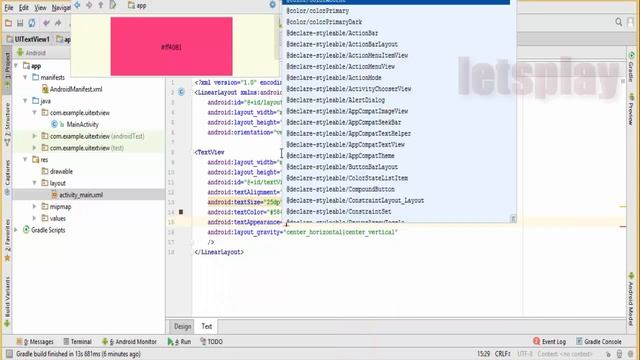Open the Android Model side panel

coord(631,299)
